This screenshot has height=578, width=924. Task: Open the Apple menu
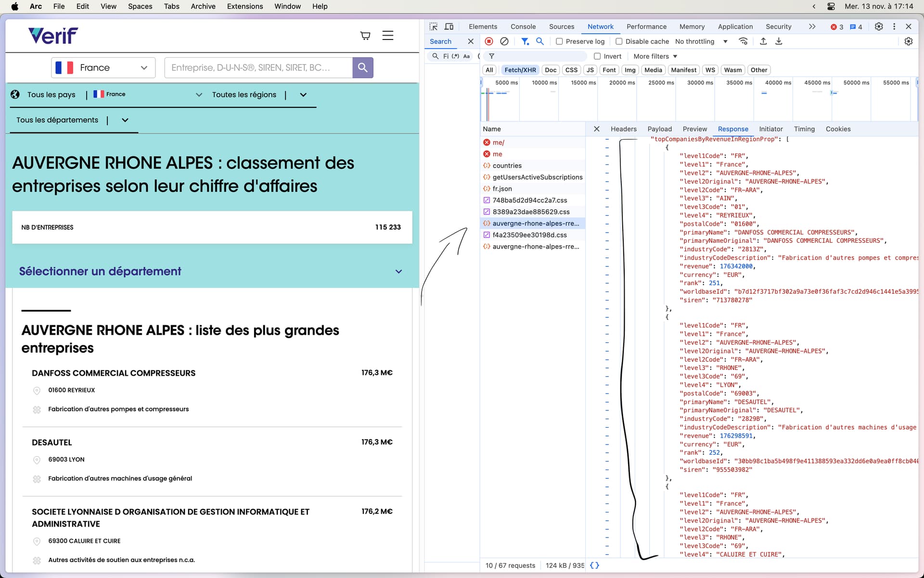15,6
